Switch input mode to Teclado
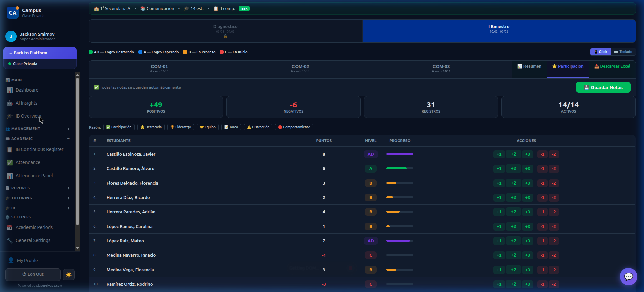This screenshot has height=292, width=644. point(623,52)
